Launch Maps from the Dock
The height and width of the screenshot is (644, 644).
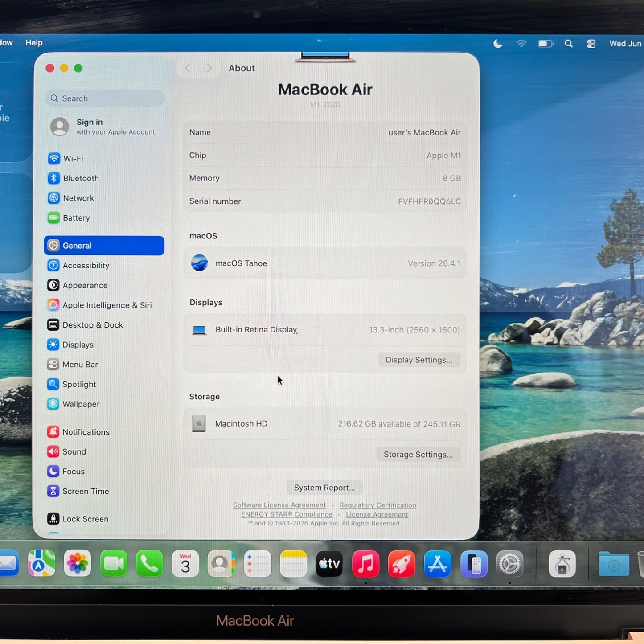point(41,563)
